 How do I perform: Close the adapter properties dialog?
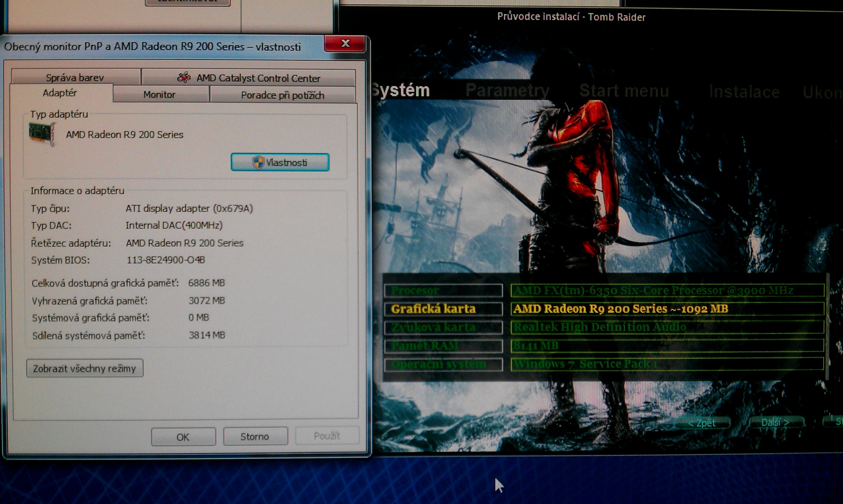345,43
